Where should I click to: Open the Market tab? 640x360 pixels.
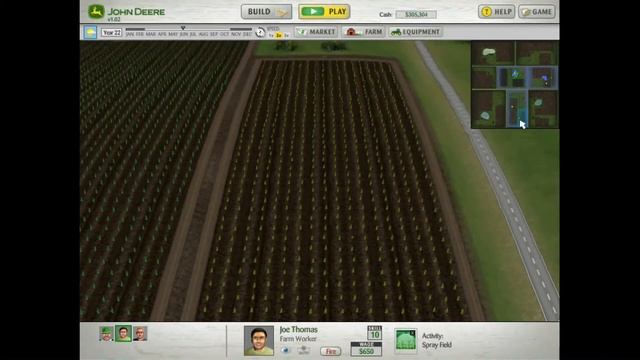316,32
